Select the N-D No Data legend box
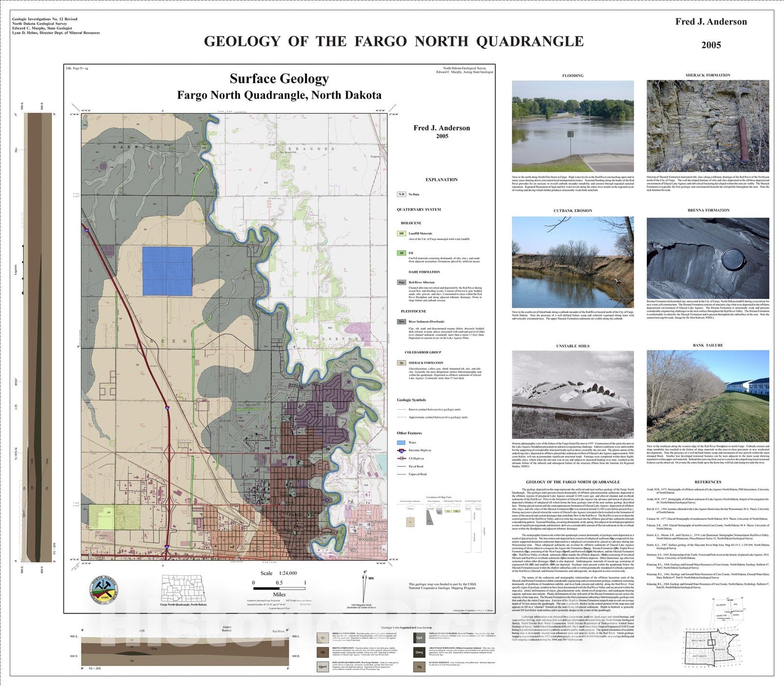Viewport: 784px width, 686px height. (x=401, y=195)
